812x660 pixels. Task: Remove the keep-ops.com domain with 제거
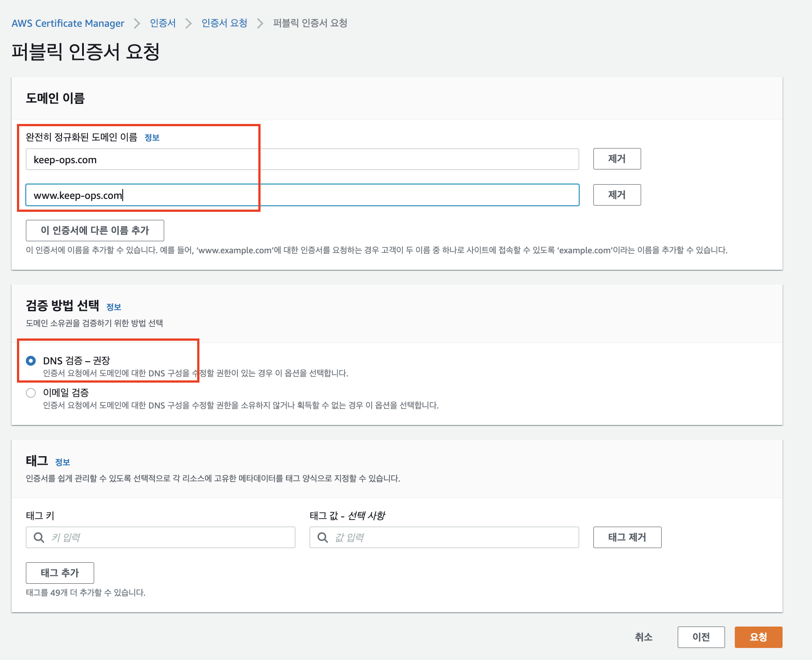point(617,159)
